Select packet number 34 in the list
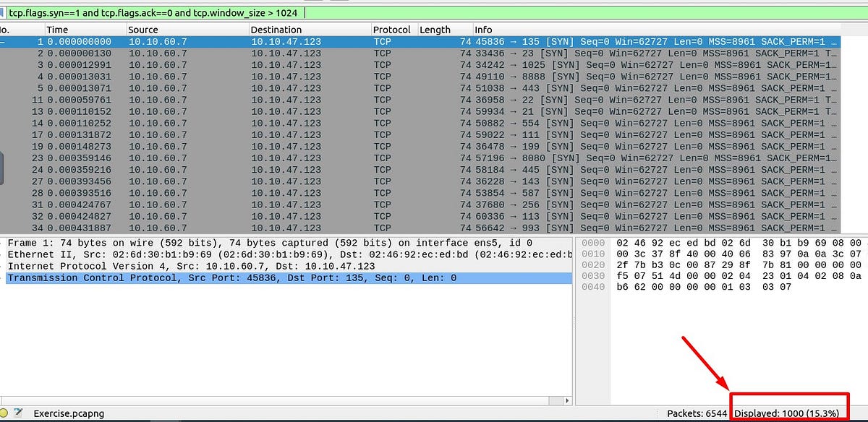This screenshot has width=868, height=422. pos(217,227)
